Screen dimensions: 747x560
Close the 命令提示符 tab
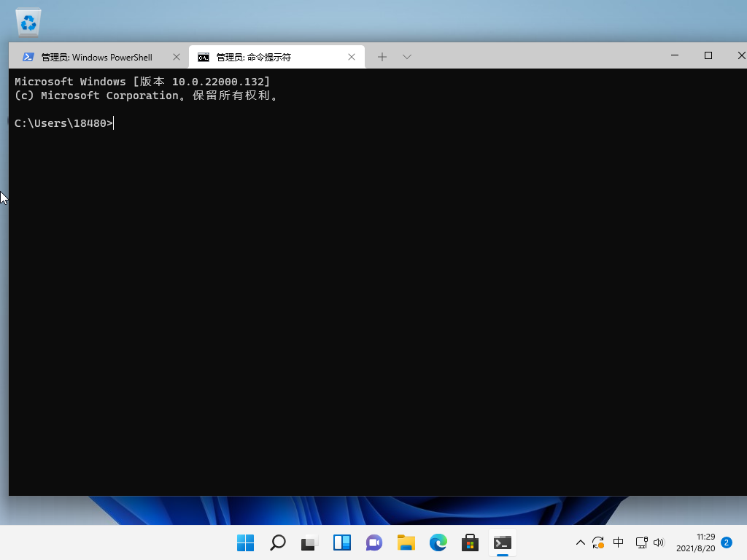point(352,57)
